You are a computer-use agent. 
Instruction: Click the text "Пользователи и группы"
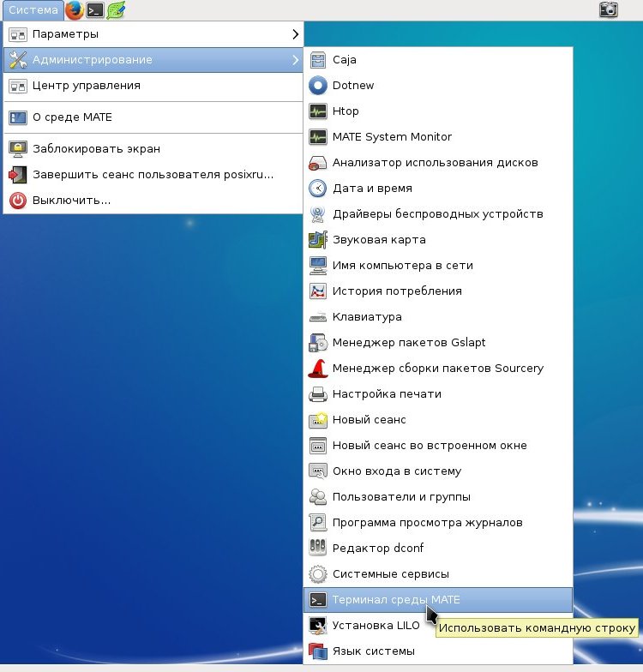(x=401, y=497)
